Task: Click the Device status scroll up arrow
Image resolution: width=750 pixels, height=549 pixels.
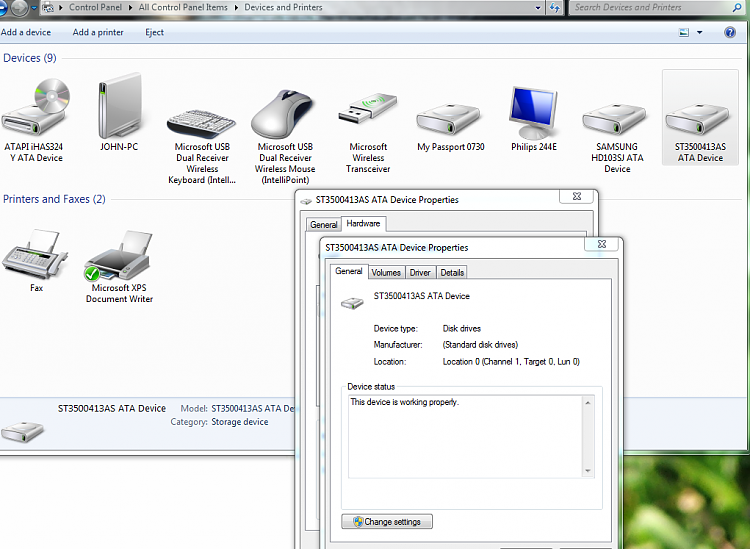Action: (588, 403)
